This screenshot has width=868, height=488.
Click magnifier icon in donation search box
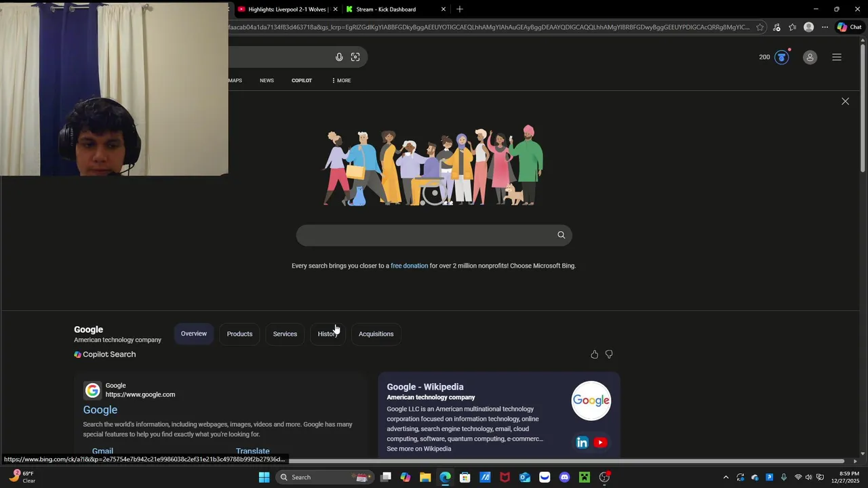pos(561,235)
